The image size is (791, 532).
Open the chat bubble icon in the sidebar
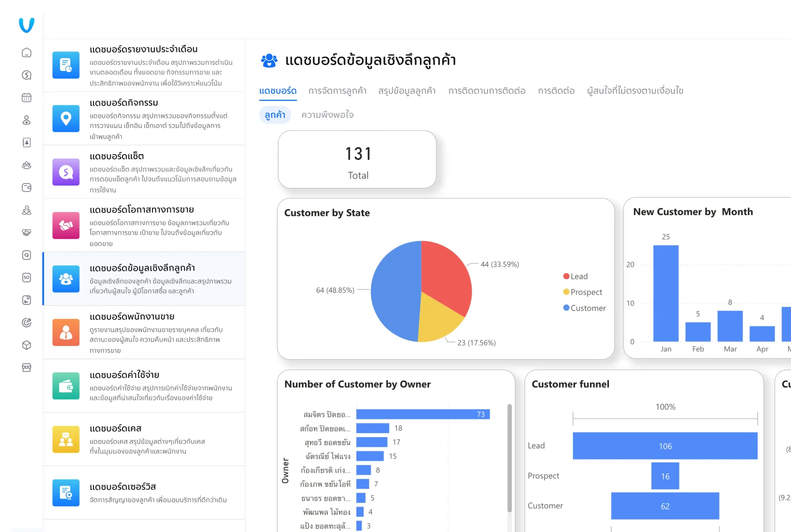coord(27,75)
